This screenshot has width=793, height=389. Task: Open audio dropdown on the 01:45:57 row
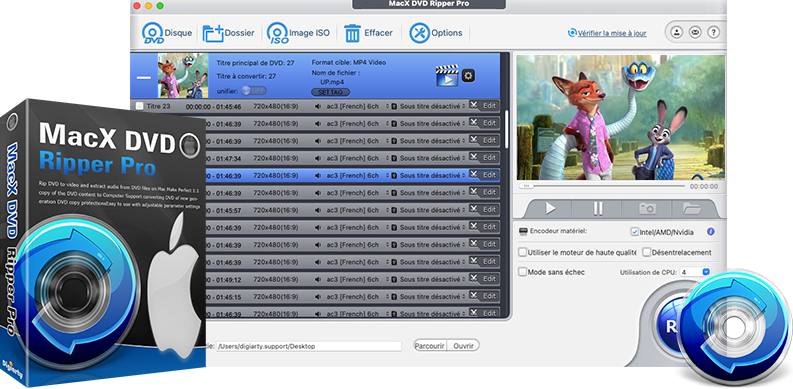(x=388, y=210)
